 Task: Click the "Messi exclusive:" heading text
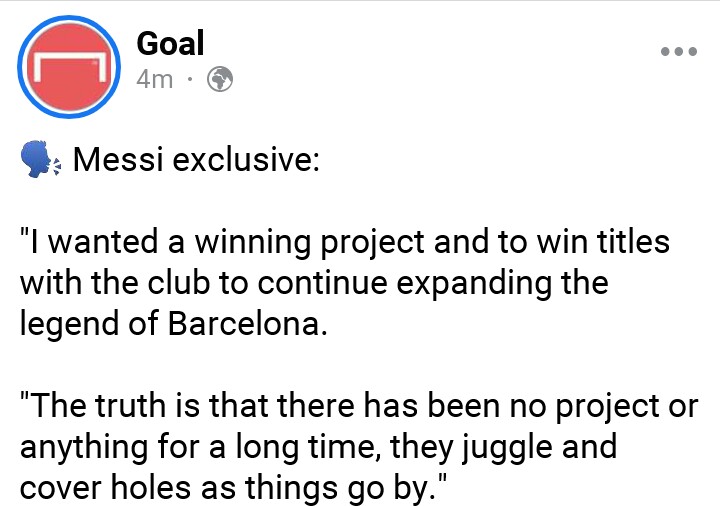click(196, 160)
